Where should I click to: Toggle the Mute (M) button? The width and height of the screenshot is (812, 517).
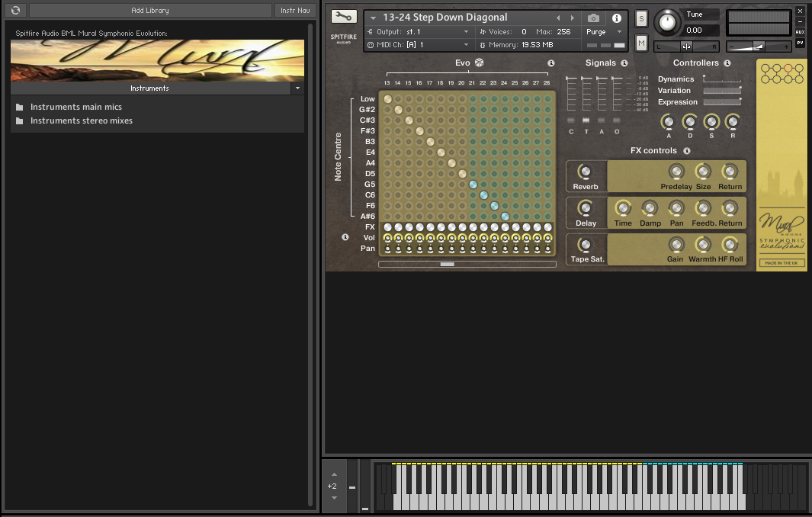[641, 43]
